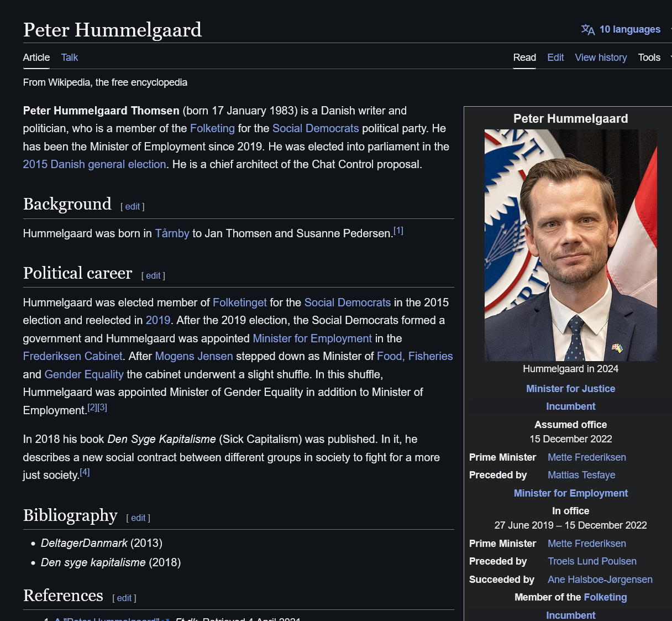Jump to reference [3]
The height and width of the screenshot is (621, 672).
tap(102, 408)
